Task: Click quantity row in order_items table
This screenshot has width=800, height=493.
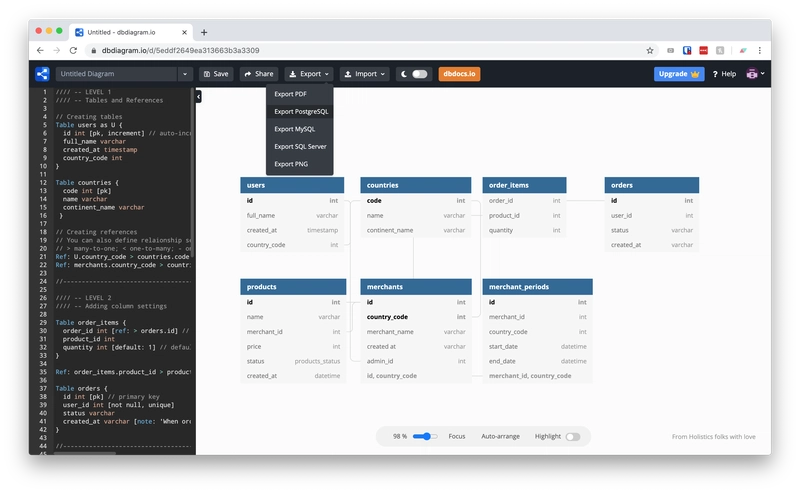Action: coord(524,230)
